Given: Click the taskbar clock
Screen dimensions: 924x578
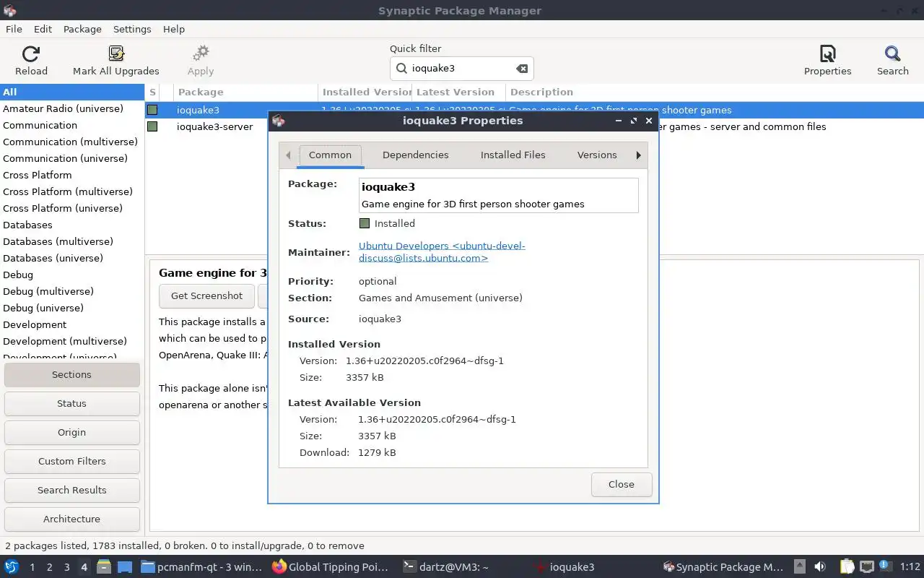Looking at the screenshot, I should 910,567.
